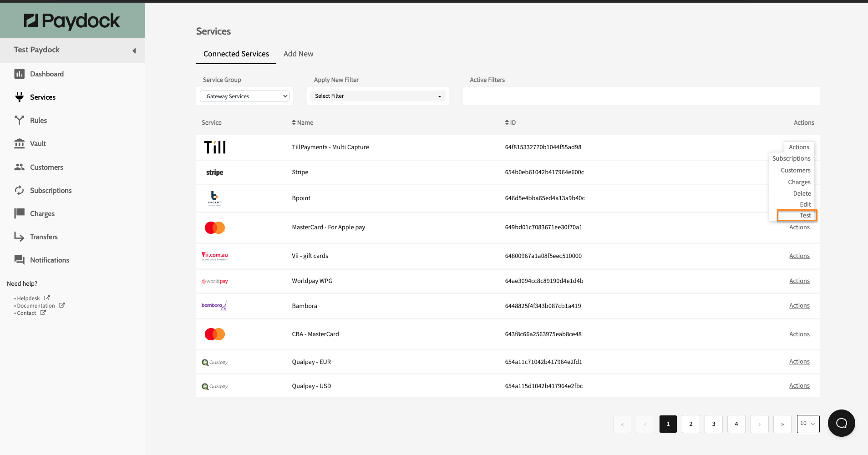Screen dimensions: 868x455
Task: Open Actions for Worldpay WPG
Action: 799,281
